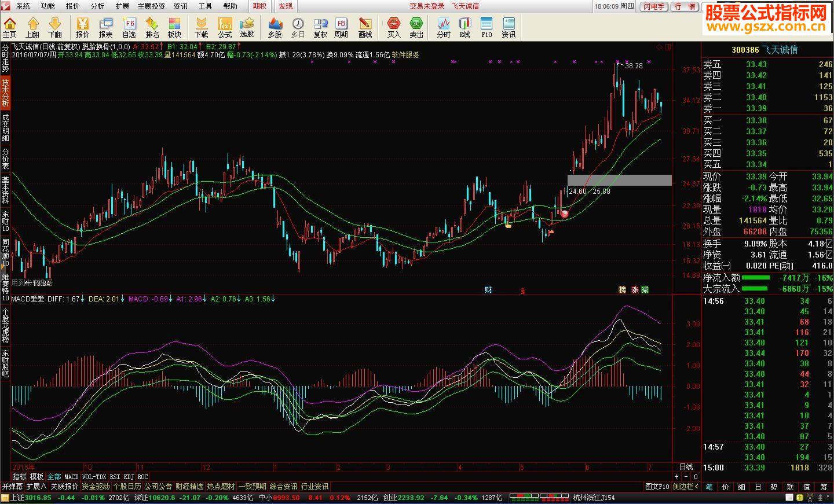This screenshot has width=834, height=504.
Task: Open the 资讯 news toolbar icon
Action: click(509, 27)
